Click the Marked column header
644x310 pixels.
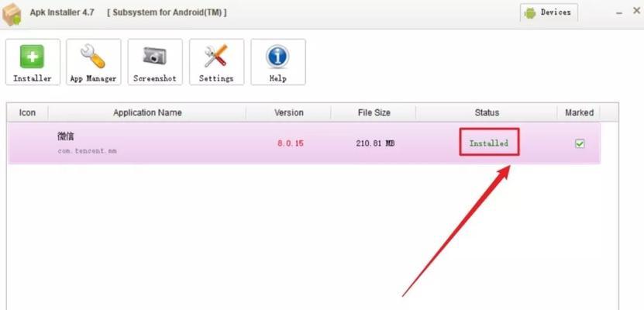tap(579, 112)
